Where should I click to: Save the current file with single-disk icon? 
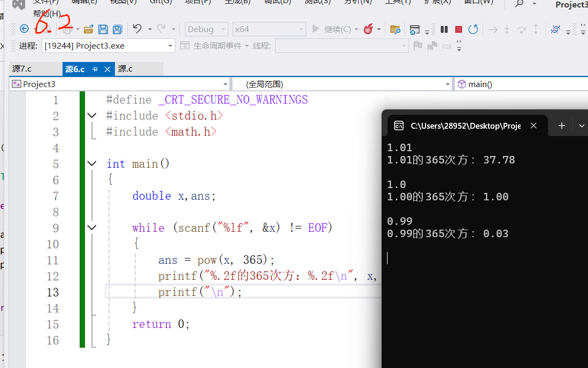tap(103, 29)
